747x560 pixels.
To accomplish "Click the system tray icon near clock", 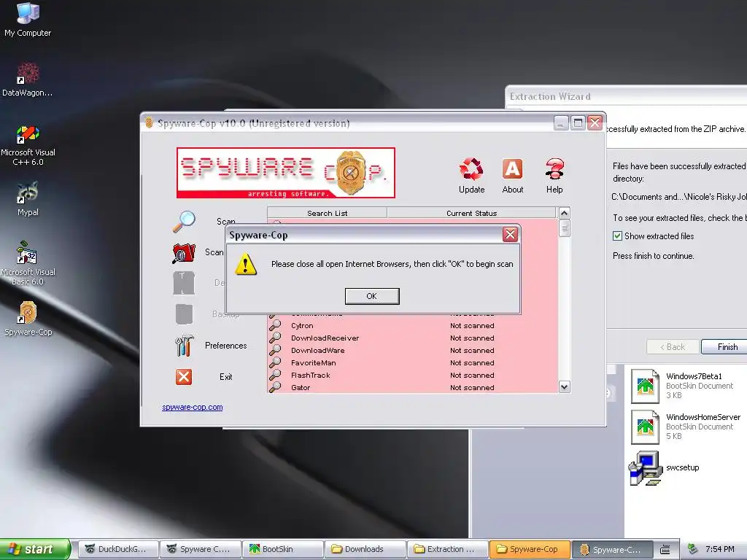I will click(x=694, y=550).
